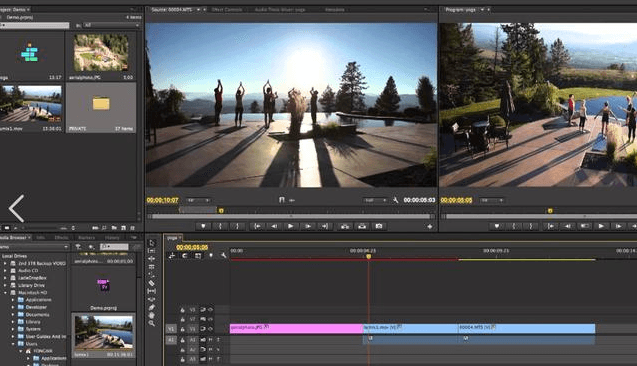This screenshot has width=637, height=366.
Task: Add marker in Source monitor
Action: [203, 226]
